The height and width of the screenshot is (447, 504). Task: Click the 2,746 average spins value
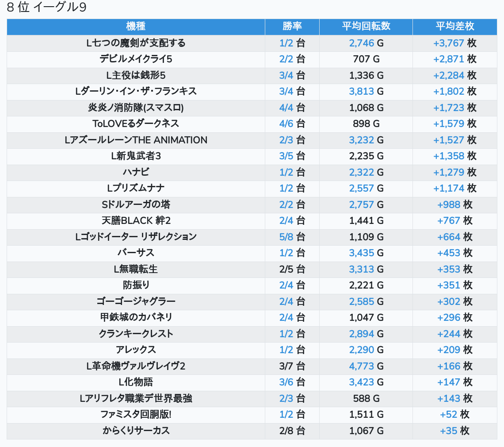[x=361, y=43]
